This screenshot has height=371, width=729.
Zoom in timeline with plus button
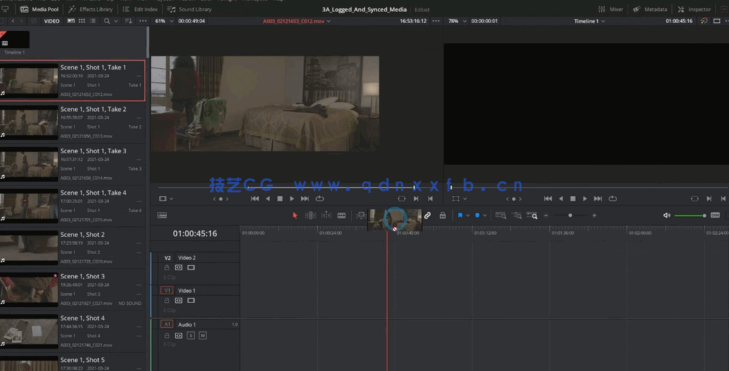[594, 215]
